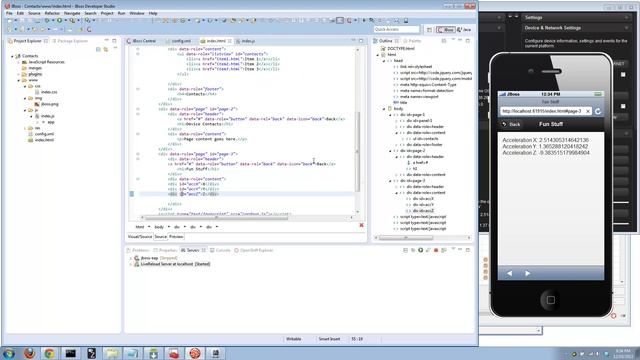
Task: Select jboss.png file in tree
Action: (x=49, y=104)
